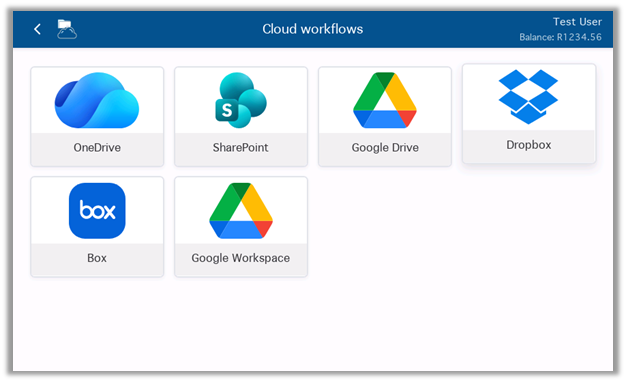The height and width of the screenshot is (382, 626).
Task: Select the SharePoint logo icon
Action: tap(241, 100)
